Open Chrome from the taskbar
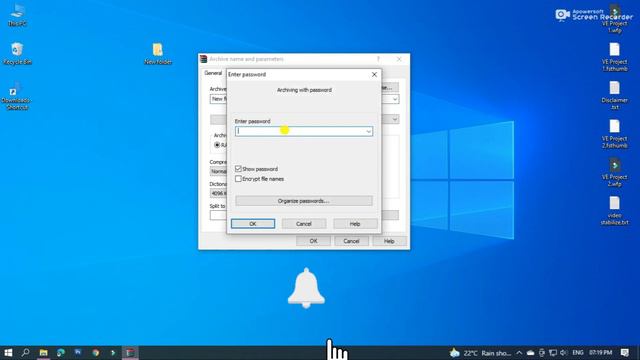 click(x=96, y=353)
